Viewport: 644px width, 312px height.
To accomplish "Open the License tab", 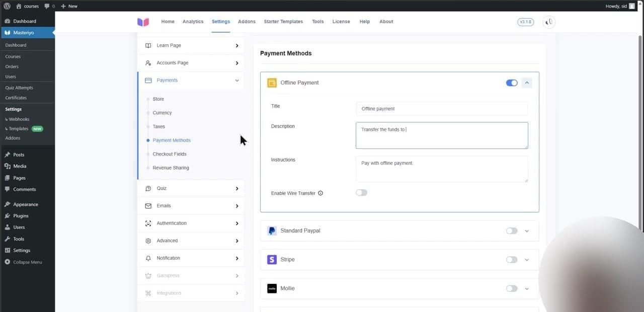I will pos(341,22).
